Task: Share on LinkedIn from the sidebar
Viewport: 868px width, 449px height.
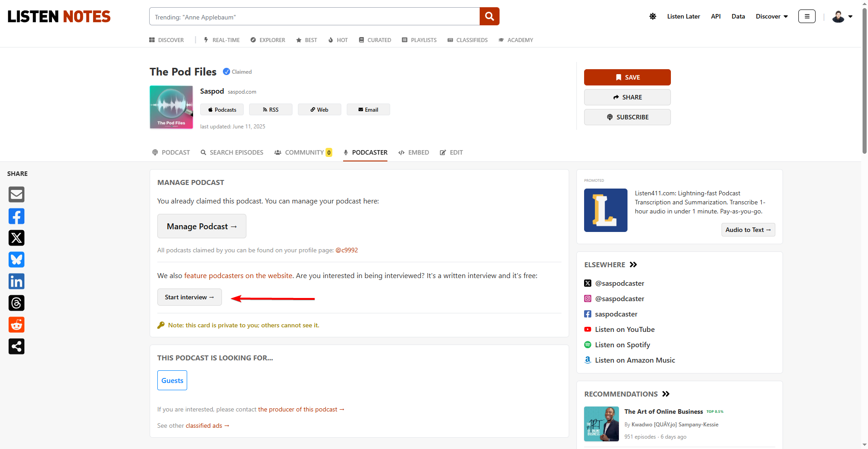Action: coord(17,281)
